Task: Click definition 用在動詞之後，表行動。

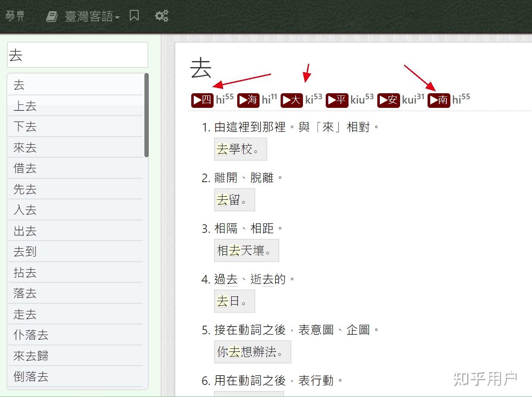Action: tap(279, 381)
